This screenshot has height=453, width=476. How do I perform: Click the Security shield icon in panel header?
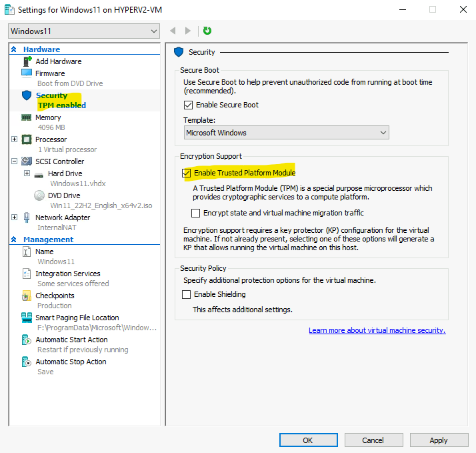point(179,52)
